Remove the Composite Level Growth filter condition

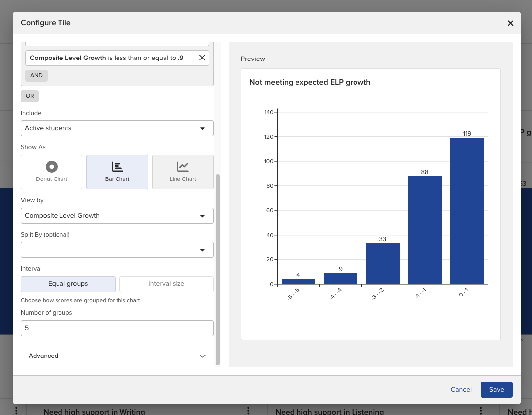pyautogui.click(x=202, y=58)
